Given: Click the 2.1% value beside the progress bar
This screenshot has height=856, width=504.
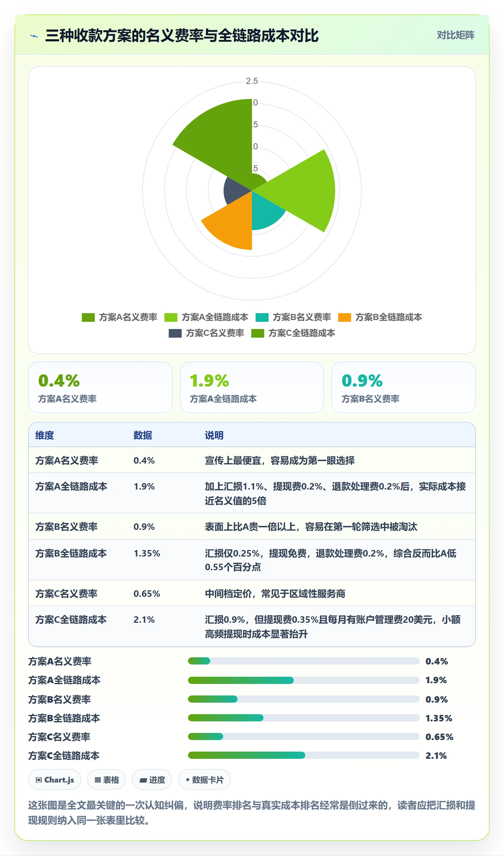Looking at the screenshot, I should pyautogui.click(x=436, y=756).
